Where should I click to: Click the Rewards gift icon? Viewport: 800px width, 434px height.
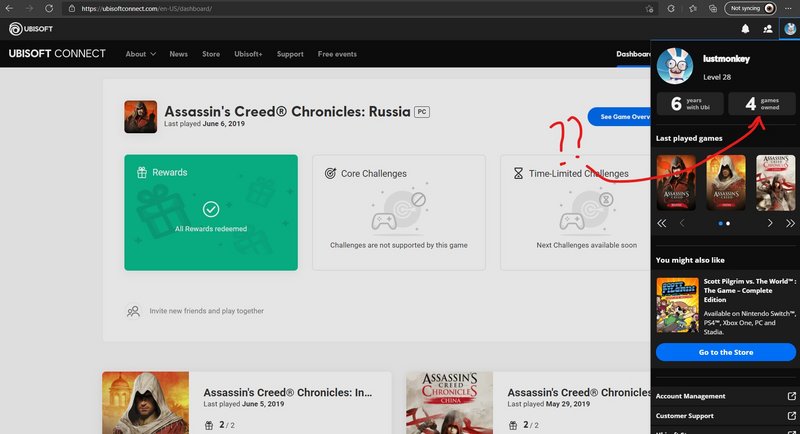tap(142, 172)
